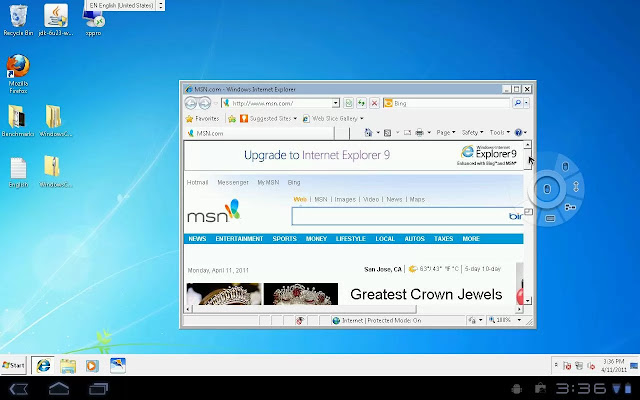This screenshot has width=640, height=400.
Task: Click the address bar URL field
Action: (x=282, y=103)
